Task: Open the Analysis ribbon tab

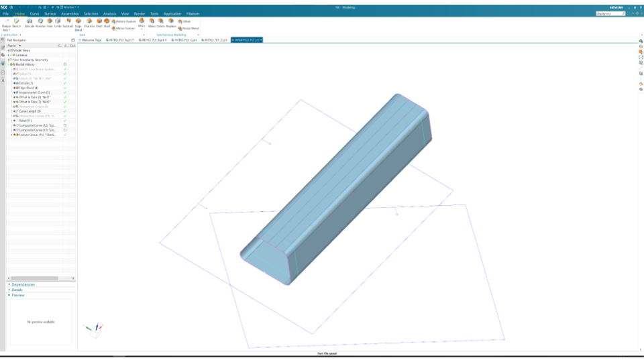Action: coord(109,13)
